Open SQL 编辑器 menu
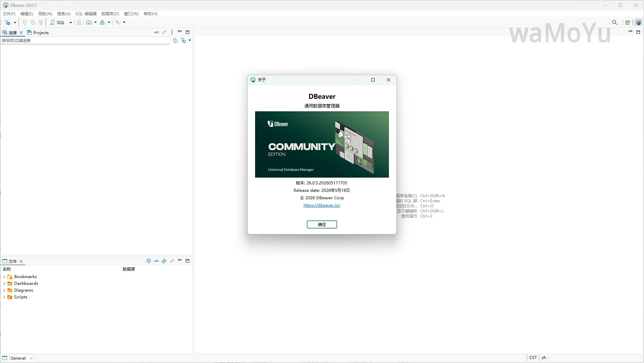 pyautogui.click(x=86, y=14)
